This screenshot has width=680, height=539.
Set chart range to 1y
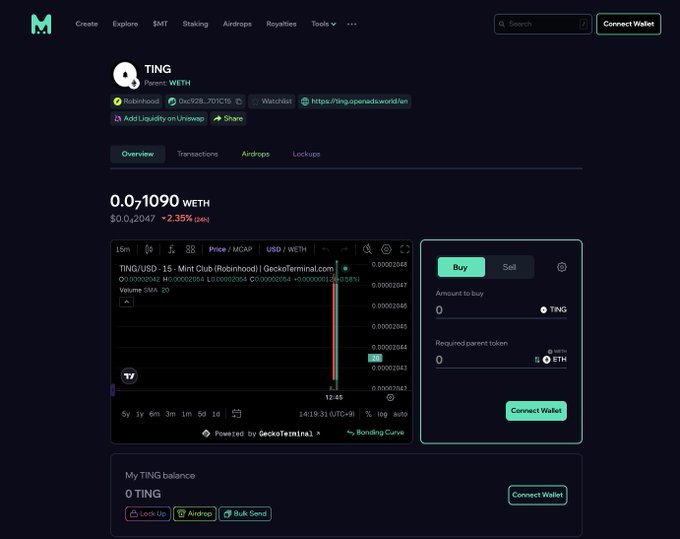coord(140,414)
